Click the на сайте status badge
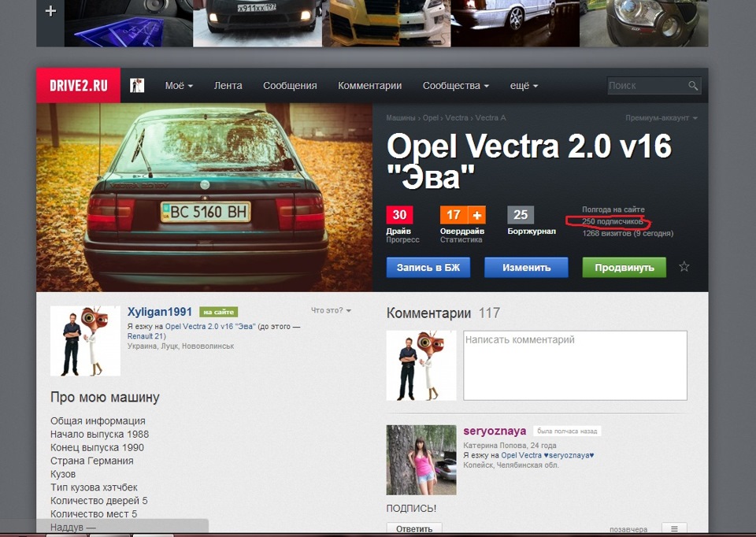This screenshot has height=537, width=756. (218, 313)
